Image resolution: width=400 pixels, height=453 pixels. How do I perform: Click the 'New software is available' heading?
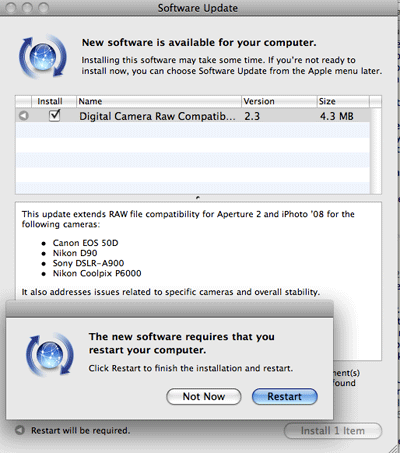click(199, 43)
